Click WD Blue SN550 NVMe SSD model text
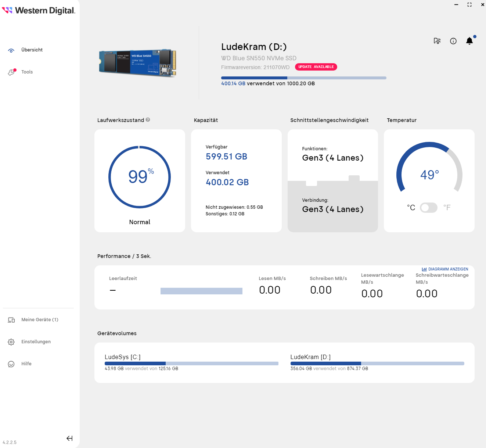The image size is (486, 448). tap(259, 58)
